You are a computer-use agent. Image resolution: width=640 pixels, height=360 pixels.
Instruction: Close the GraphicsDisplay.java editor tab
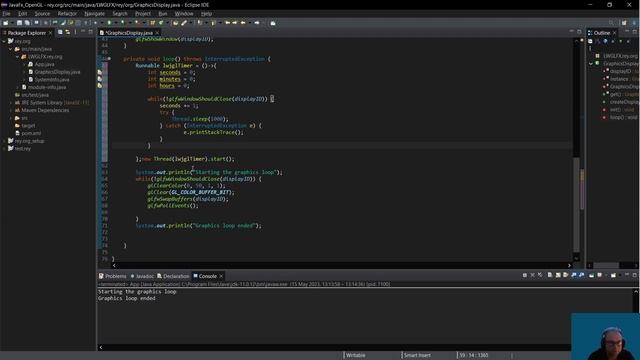(x=157, y=33)
